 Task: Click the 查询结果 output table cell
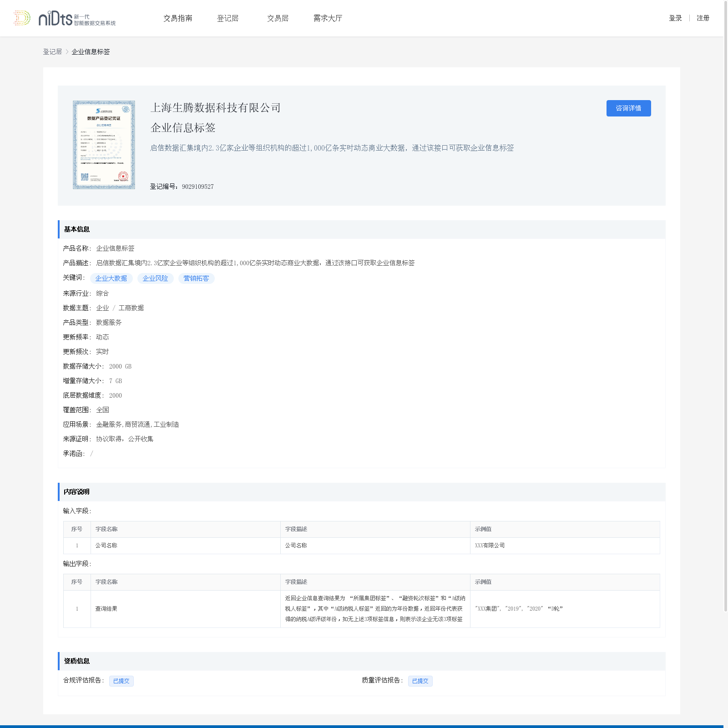[106, 609]
